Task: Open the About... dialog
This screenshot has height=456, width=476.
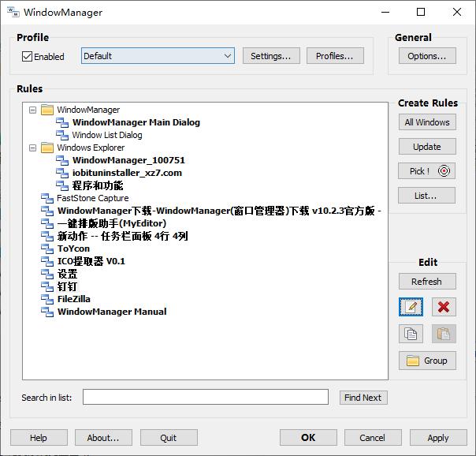Action: point(103,438)
